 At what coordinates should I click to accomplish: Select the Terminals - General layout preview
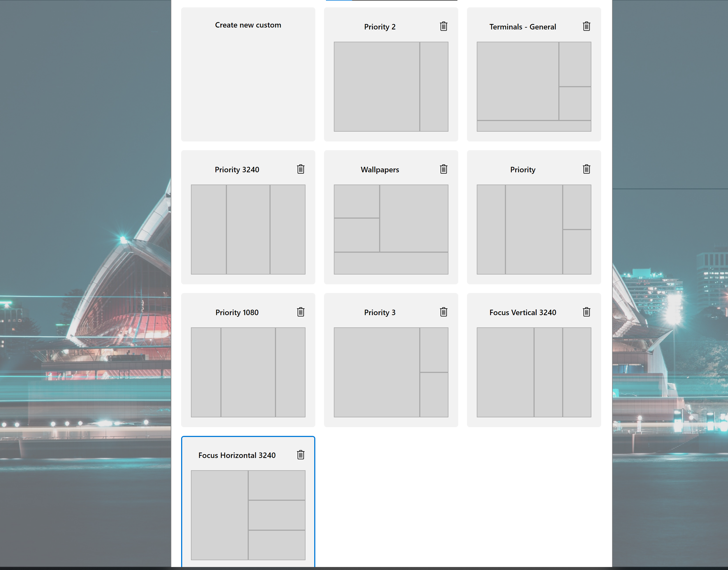(534, 87)
